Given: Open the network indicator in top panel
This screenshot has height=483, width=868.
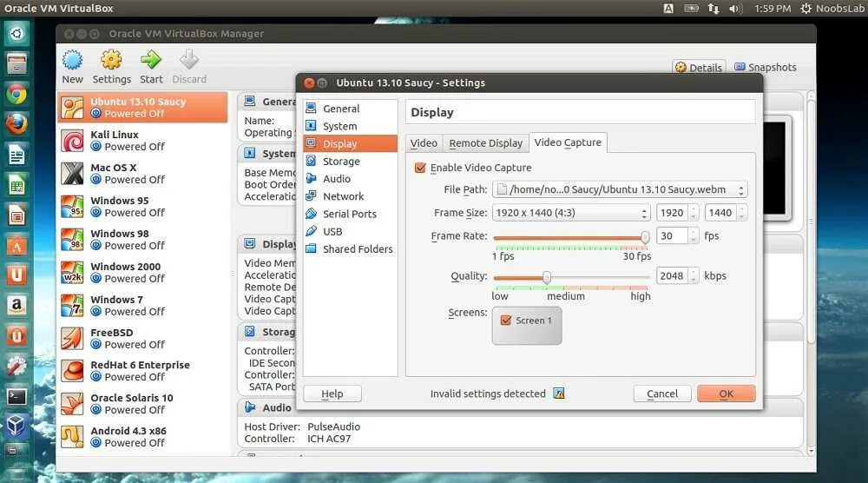Looking at the screenshot, I should coord(713,9).
